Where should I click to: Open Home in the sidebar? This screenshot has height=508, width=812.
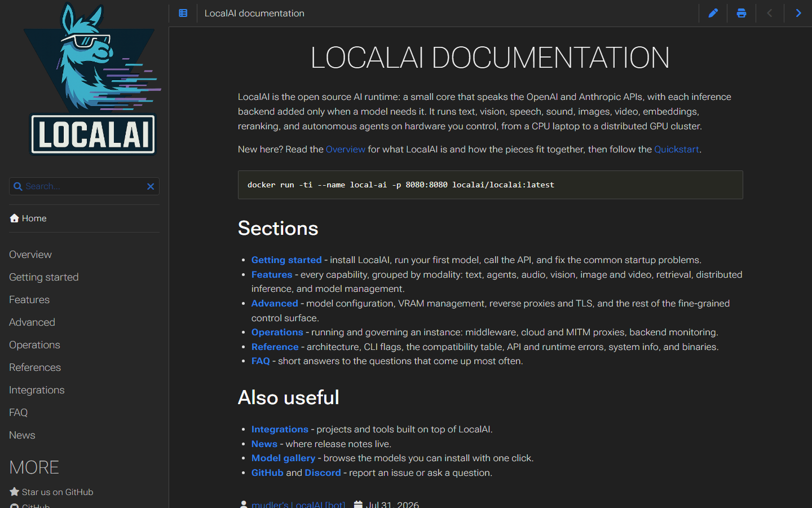point(28,218)
